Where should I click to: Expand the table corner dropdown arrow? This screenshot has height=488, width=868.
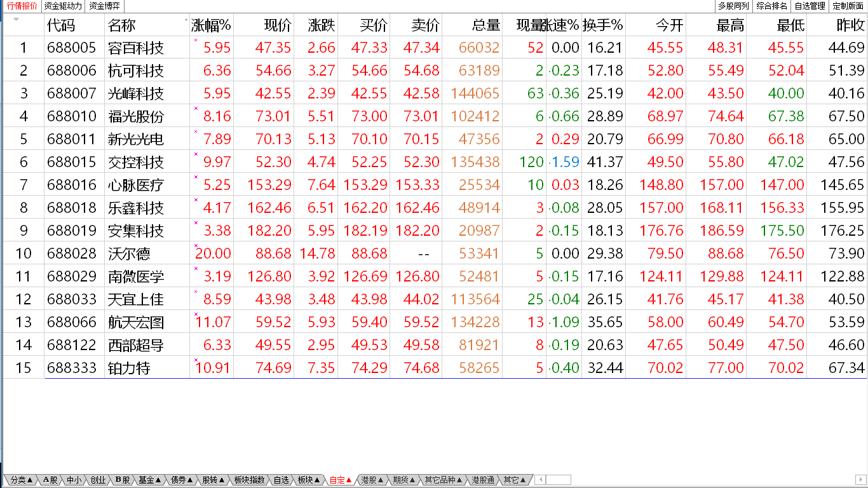17,19
